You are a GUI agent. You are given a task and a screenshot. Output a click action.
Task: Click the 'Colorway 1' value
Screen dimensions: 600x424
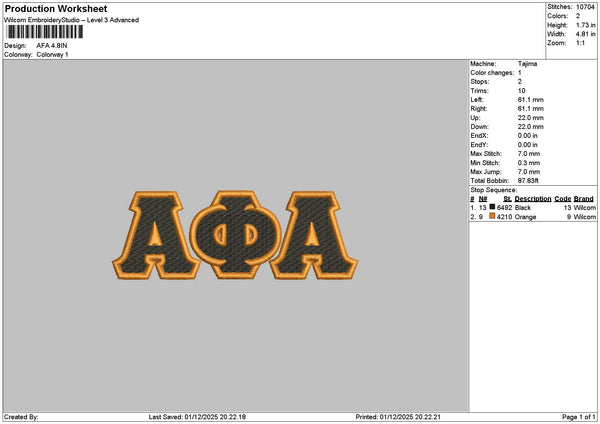[52, 55]
